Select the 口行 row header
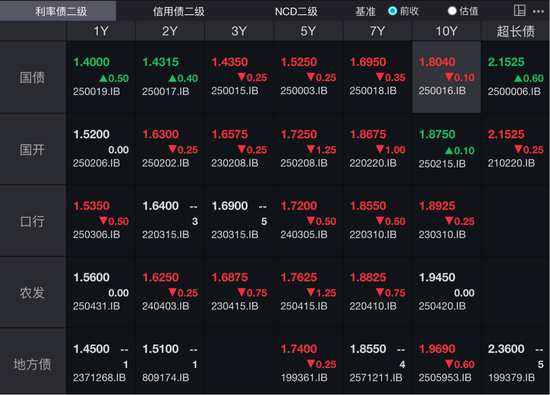This screenshot has width=550, height=395. (33, 221)
